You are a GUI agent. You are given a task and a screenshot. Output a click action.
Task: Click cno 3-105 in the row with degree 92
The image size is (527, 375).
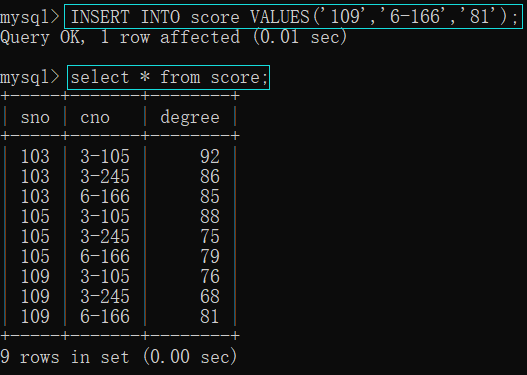point(105,156)
